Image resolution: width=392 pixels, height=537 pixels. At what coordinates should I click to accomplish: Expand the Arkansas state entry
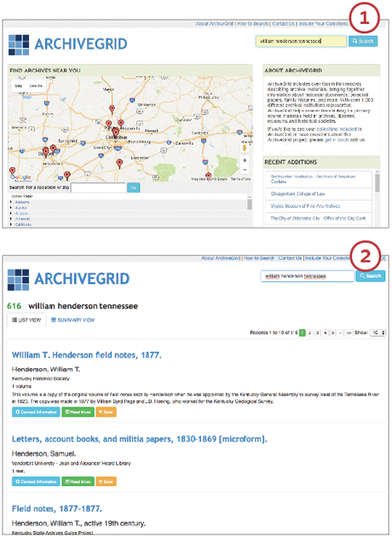(x=11, y=218)
